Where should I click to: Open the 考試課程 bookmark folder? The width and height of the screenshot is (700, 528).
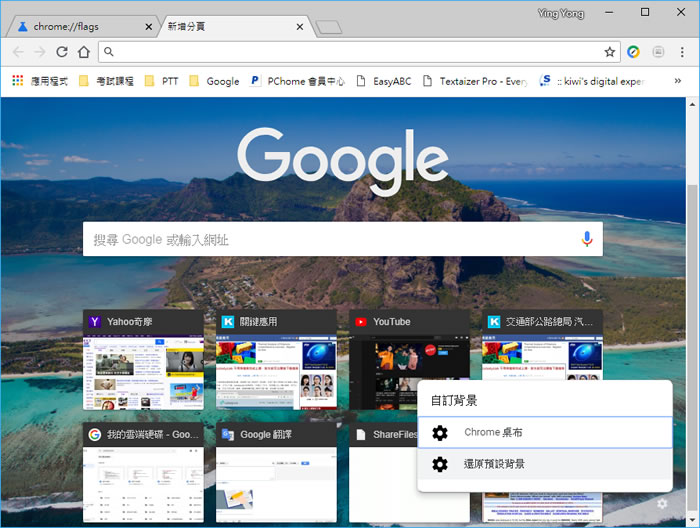point(106,81)
